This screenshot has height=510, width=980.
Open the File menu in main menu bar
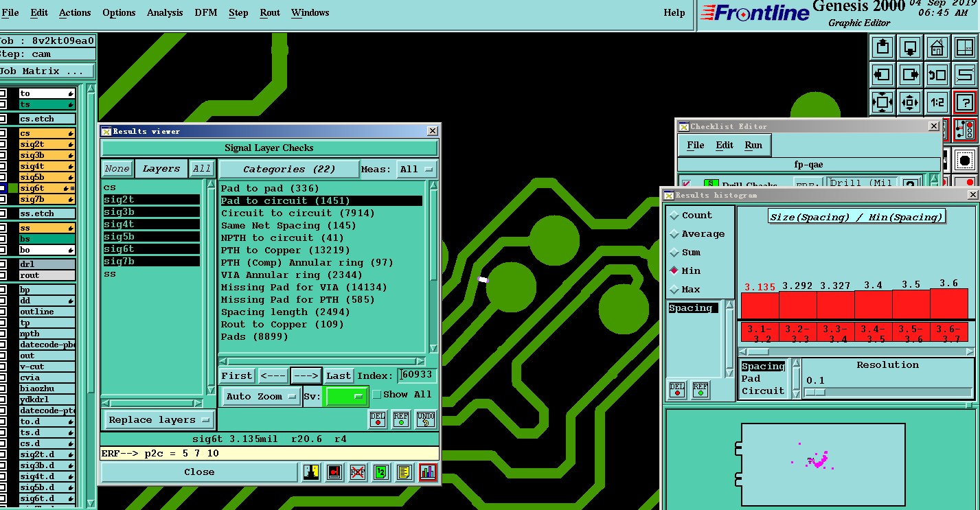[x=10, y=12]
